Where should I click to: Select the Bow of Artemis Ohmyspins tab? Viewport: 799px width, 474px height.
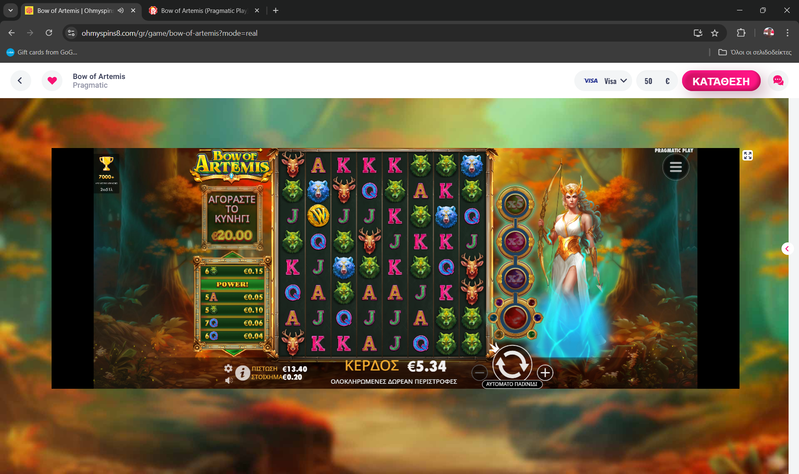(x=74, y=10)
